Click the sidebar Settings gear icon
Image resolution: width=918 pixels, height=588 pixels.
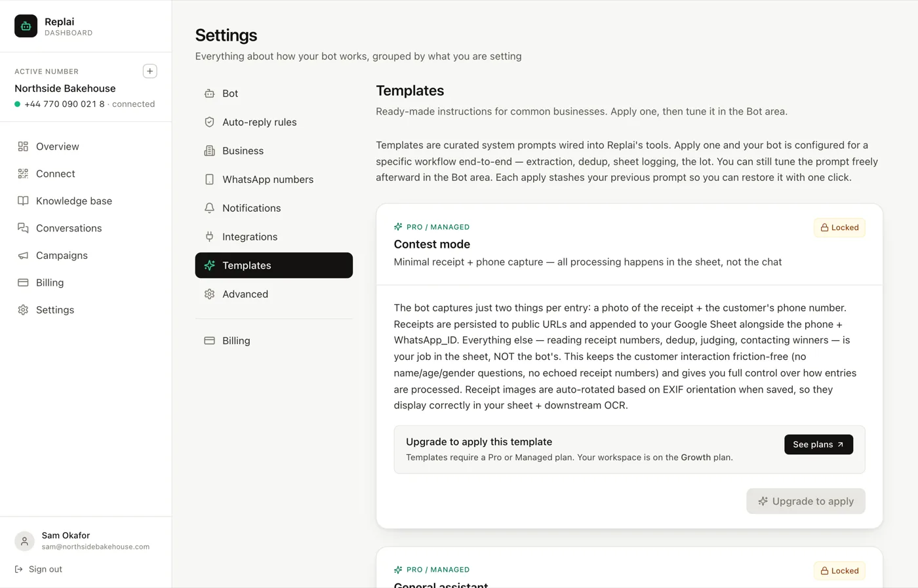tap(23, 310)
